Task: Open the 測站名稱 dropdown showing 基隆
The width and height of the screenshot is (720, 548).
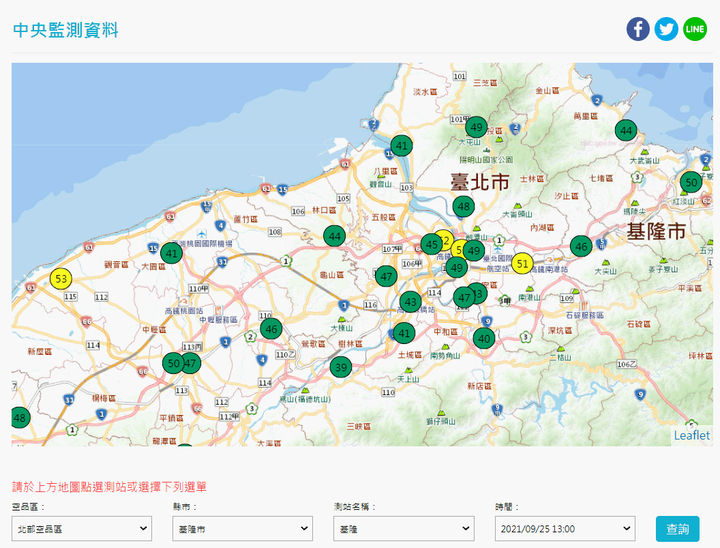Action: click(x=404, y=529)
